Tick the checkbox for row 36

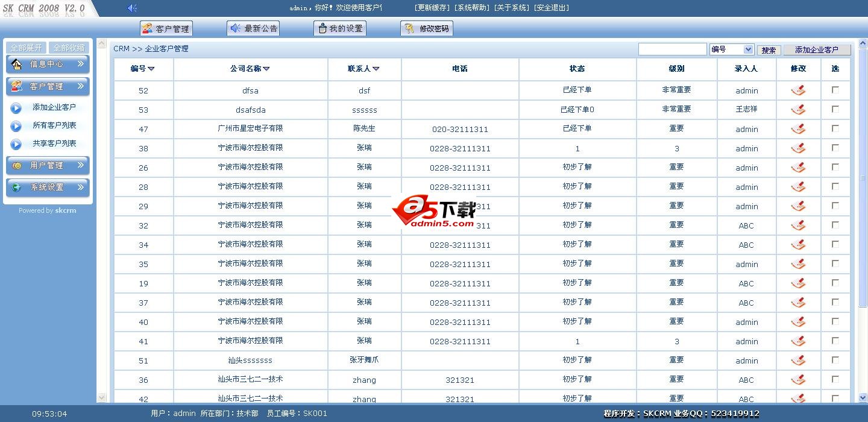coord(835,379)
